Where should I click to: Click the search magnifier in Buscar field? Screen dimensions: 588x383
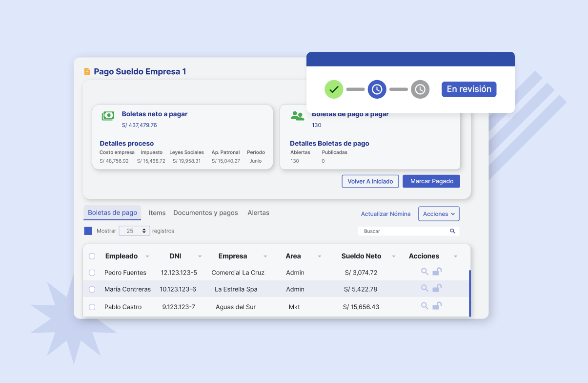(452, 231)
